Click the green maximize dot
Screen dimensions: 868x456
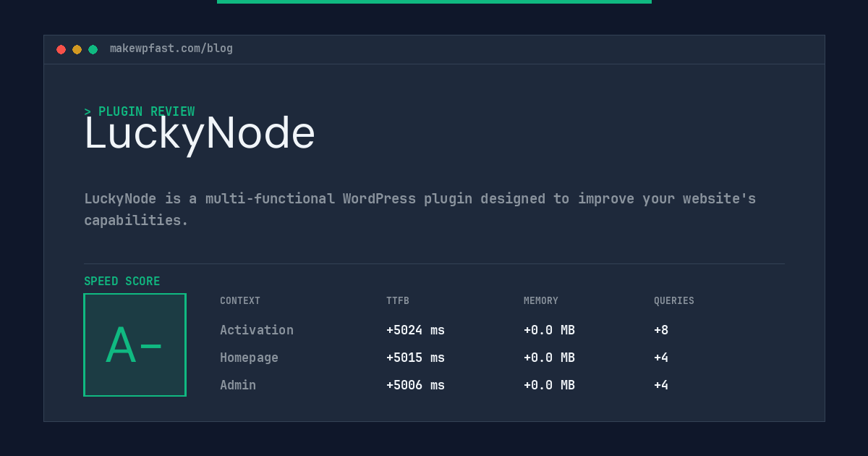93,49
